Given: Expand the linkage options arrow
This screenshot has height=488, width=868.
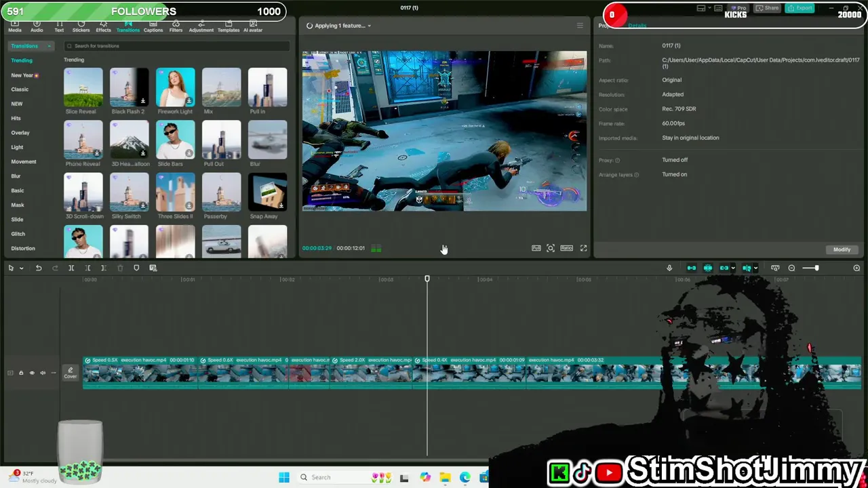Looking at the screenshot, I should pos(732,268).
